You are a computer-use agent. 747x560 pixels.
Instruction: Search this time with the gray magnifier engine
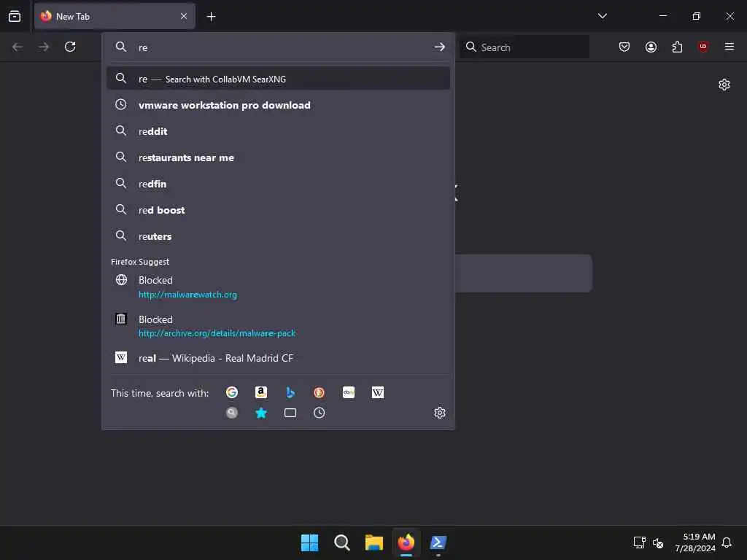(x=232, y=413)
